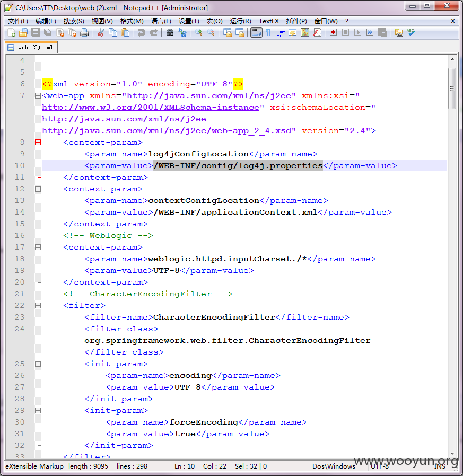This screenshot has height=476, width=463.
Task: Select the web (2).xml document tab
Action: (31, 47)
